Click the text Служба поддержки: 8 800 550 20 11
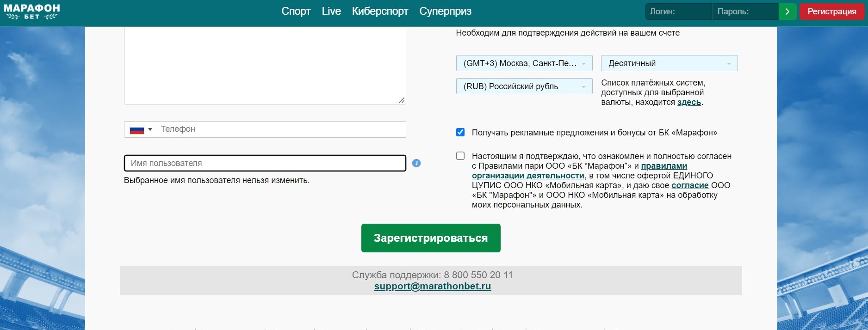 pyautogui.click(x=432, y=275)
